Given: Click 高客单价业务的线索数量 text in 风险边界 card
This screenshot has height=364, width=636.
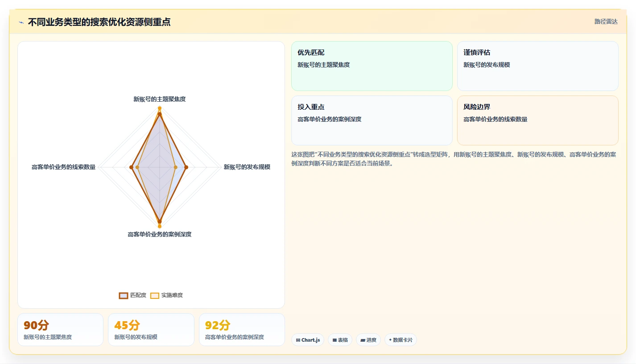Looking at the screenshot, I should point(496,119).
